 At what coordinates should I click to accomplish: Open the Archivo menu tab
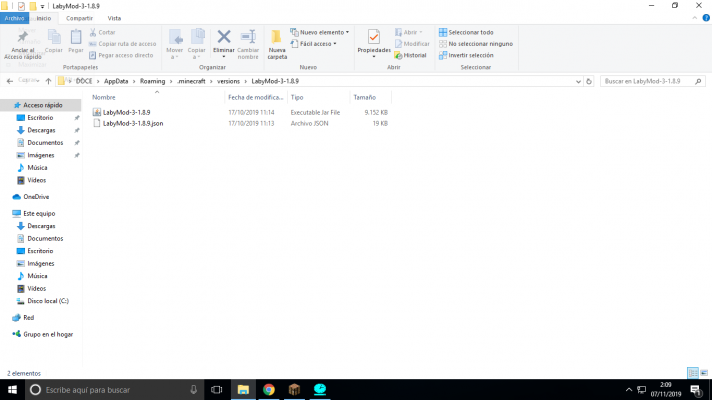[x=14, y=18]
